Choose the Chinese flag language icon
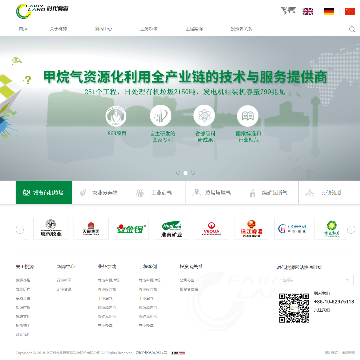 (x=350, y=11)
